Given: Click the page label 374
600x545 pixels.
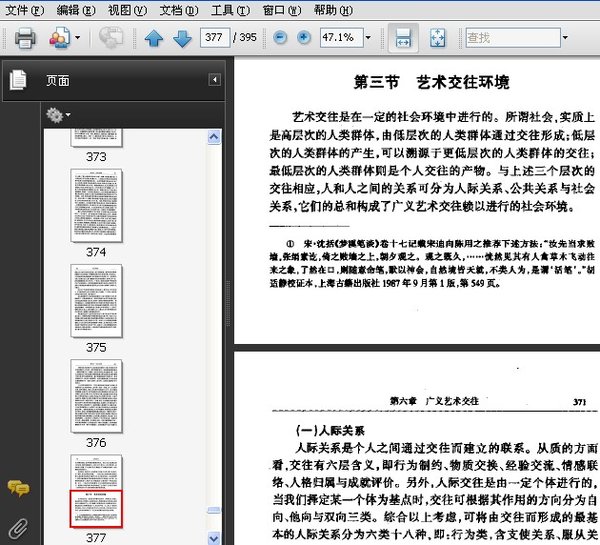Looking at the screenshot, I should (96, 252).
